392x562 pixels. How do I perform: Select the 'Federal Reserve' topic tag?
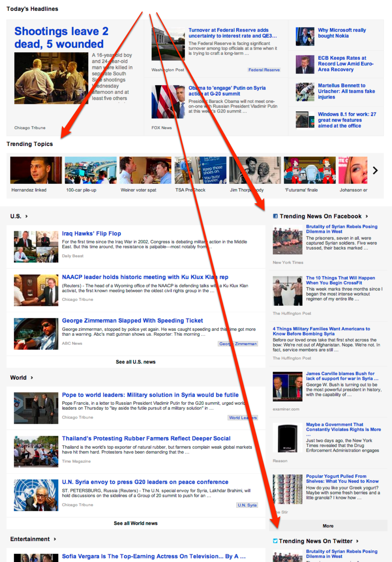pyautogui.click(x=264, y=70)
